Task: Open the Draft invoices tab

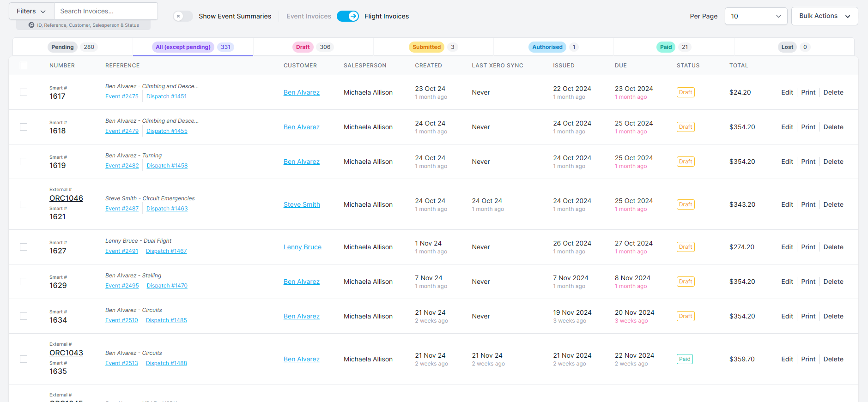Action: [303, 47]
